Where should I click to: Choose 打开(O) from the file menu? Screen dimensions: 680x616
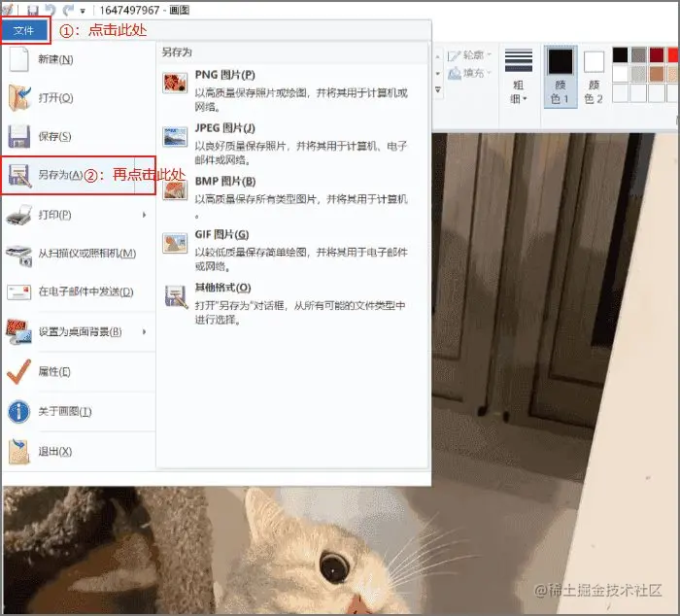pyautogui.click(x=78, y=98)
